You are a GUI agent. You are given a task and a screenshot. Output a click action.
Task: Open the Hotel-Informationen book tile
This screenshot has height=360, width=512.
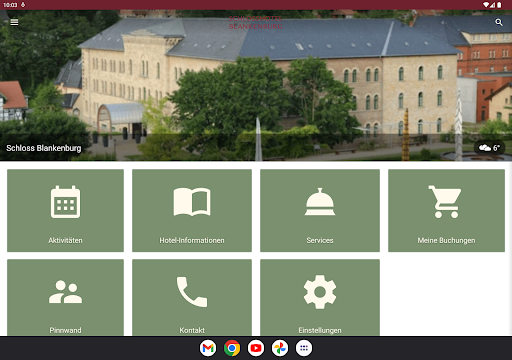click(192, 210)
